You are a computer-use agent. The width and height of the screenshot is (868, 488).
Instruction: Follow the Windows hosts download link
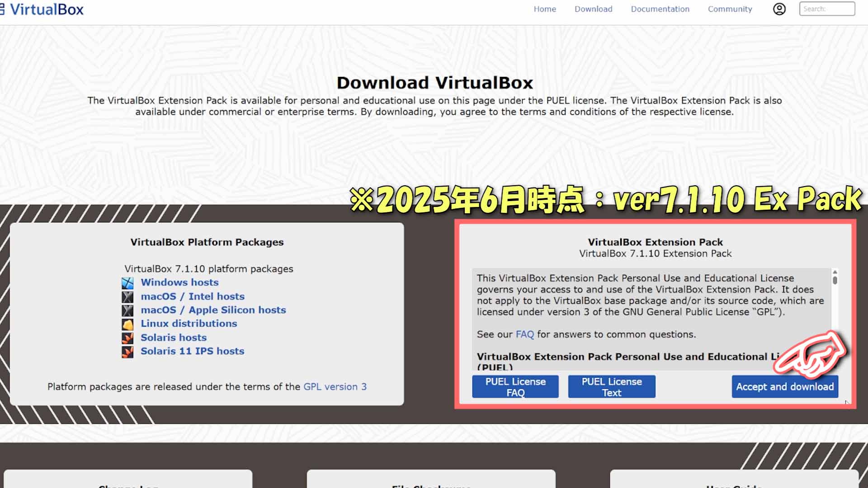coord(180,282)
